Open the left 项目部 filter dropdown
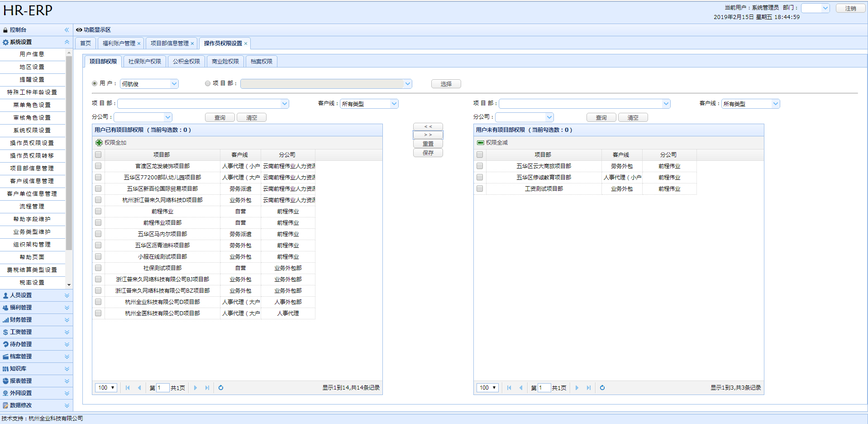This screenshot has width=868, height=424. pyautogui.click(x=285, y=104)
